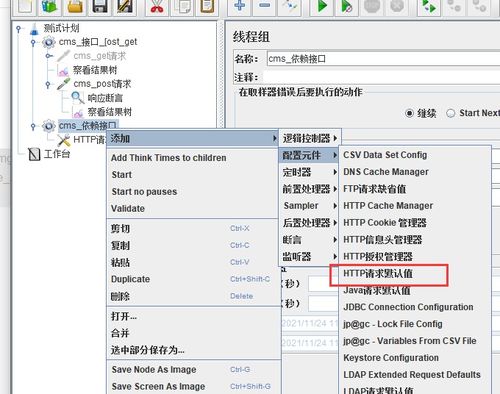The height and width of the screenshot is (394, 500).
Task: Click the green Start arrow in the toolbar
Action: tap(322, 6)
